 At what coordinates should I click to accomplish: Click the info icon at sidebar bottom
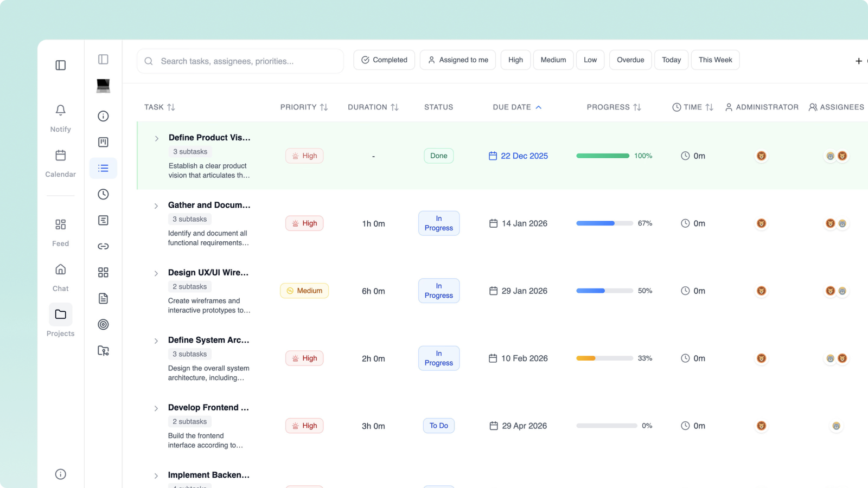(61, 474)
